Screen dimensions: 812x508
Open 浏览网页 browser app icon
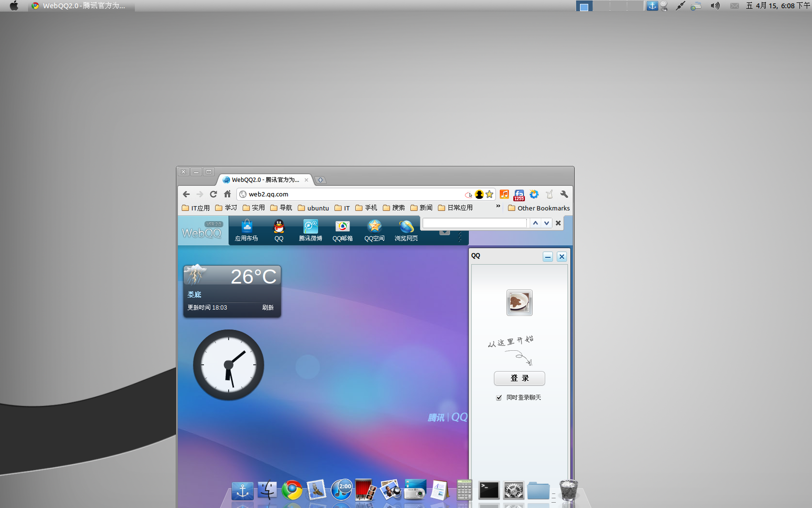406,230
